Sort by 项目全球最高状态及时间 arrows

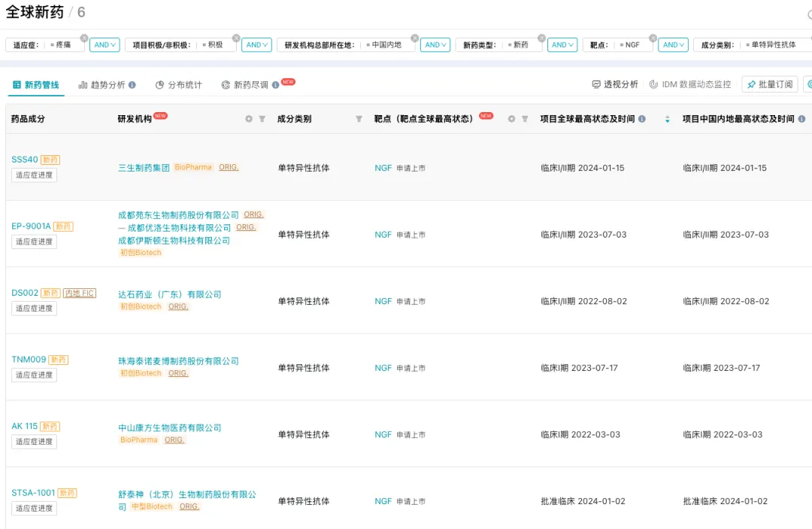tap(667, 119)
